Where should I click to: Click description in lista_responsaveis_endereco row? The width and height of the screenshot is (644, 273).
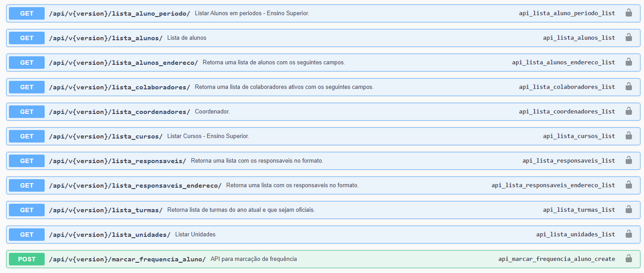[x=292, y=185]
